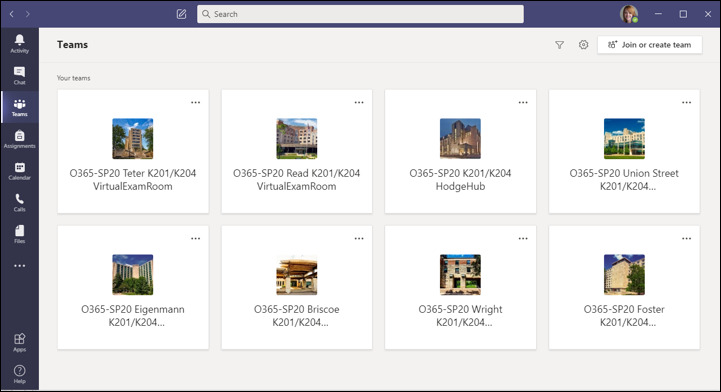This screenshot has height=392, width=721.
Task: Open O365-SP20 Read K201/K204 VirtualExamRoom title
Action: coord(297,180)
